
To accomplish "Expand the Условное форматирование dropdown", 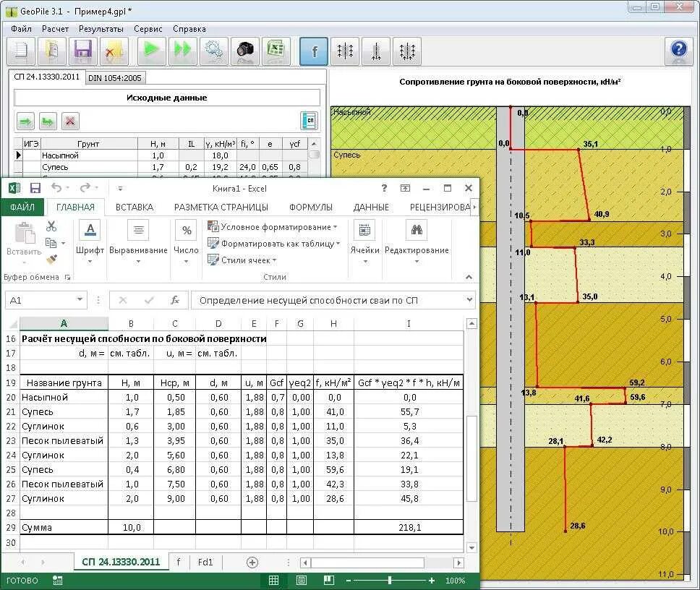I will pos(273,227).
